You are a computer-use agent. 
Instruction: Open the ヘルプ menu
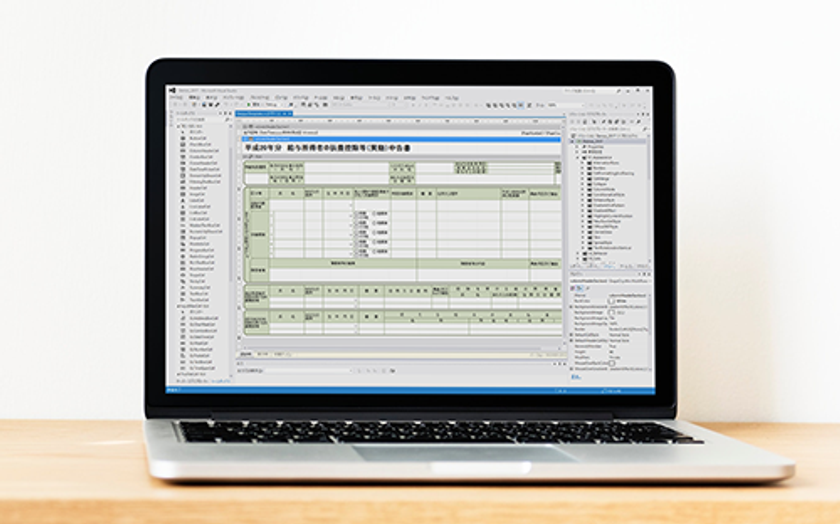tap(452, 98)
